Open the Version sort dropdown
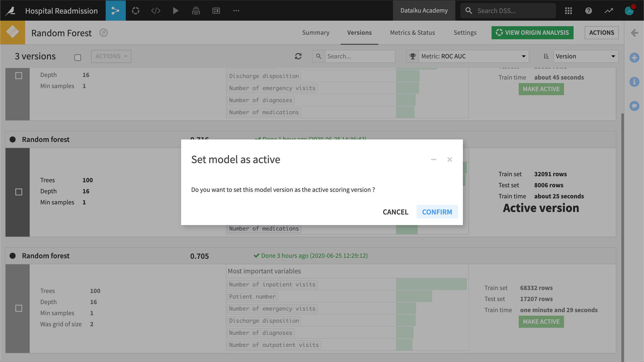644x362 pixels. click(586, 56)
